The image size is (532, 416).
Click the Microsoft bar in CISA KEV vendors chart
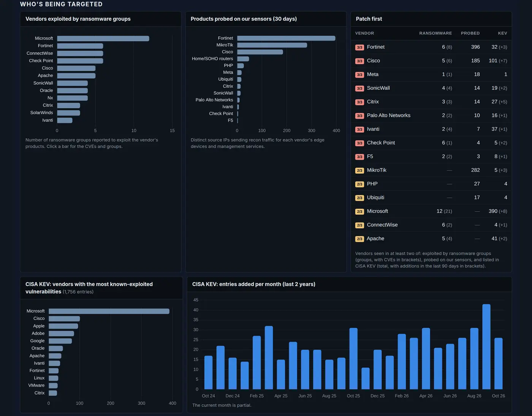point(109,311)
